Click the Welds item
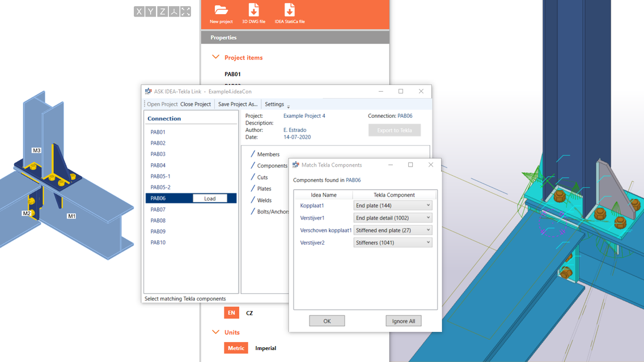644x362 pixels. click(264, 201)
